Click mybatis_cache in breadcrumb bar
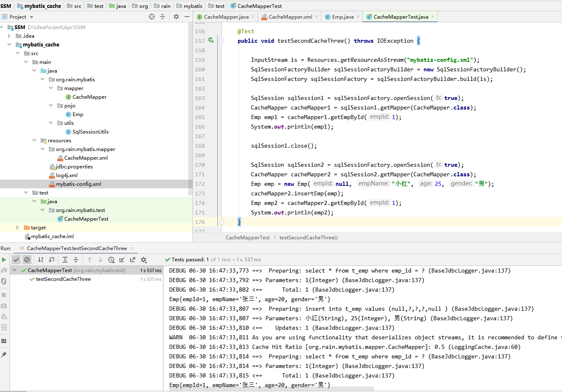Image resolution: width=562 pixels, height=392 pixels. [42, 6]
